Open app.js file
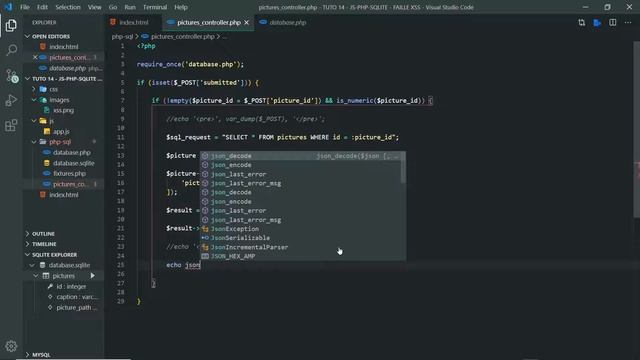The height and width of the screenshot is (360, 640). [61, 131]
